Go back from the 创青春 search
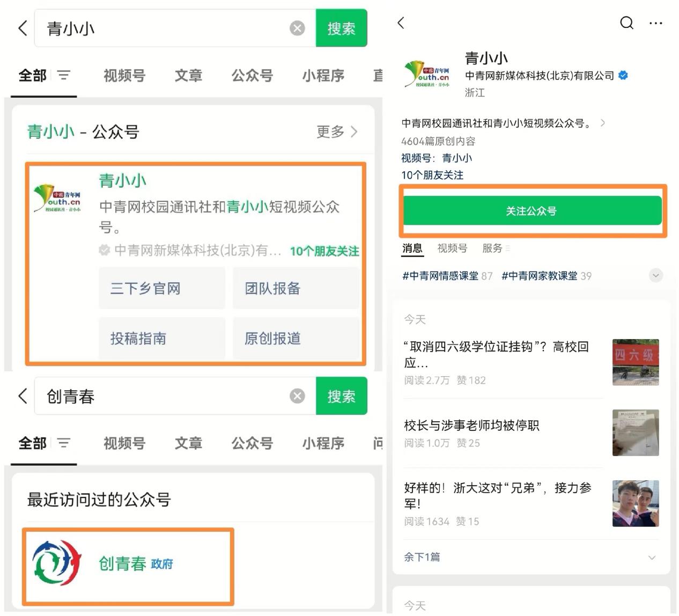The width and height of the screenshot is (679, 616). (x=23, y=396)
